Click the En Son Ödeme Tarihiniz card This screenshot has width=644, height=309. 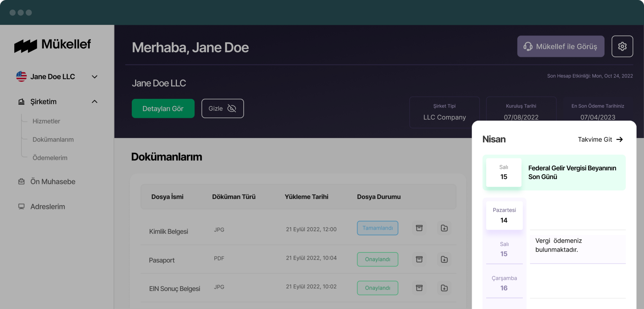tap(598, 110)
